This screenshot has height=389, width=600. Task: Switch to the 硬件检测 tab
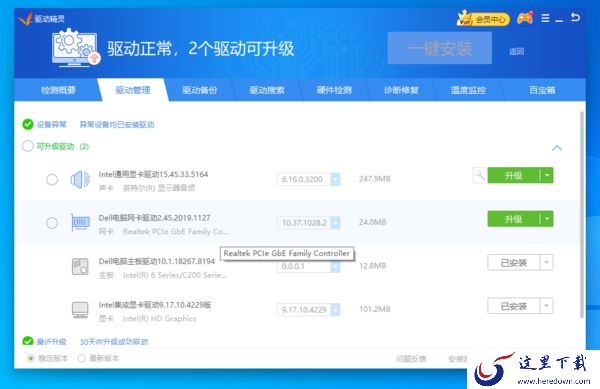click(334, 90)
